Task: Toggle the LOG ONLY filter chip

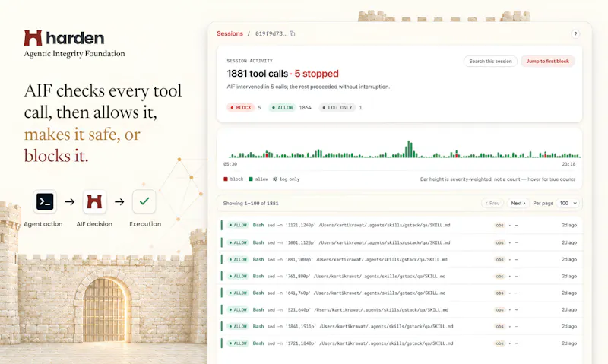Action: coord(337,108)
